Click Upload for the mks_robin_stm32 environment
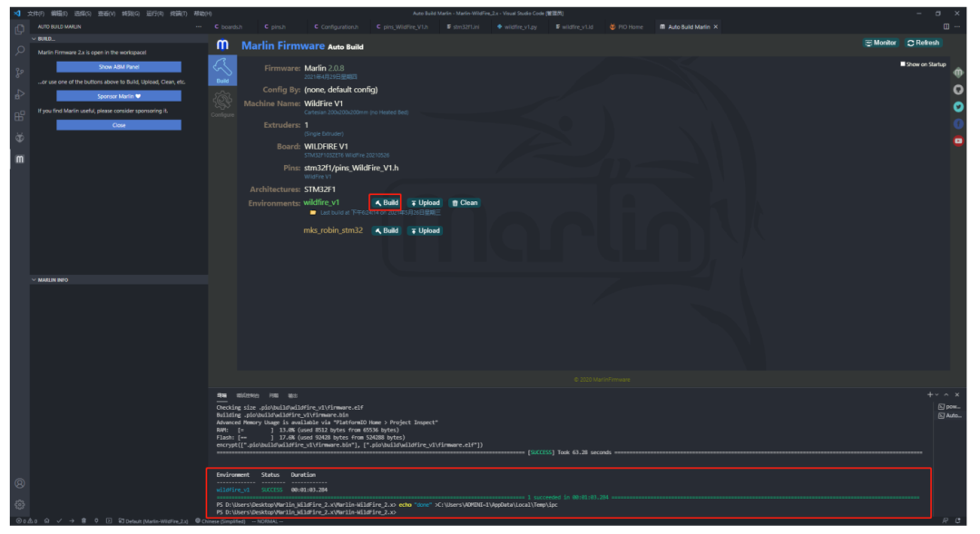The image size is (980, 534). [x=425, y=230]
